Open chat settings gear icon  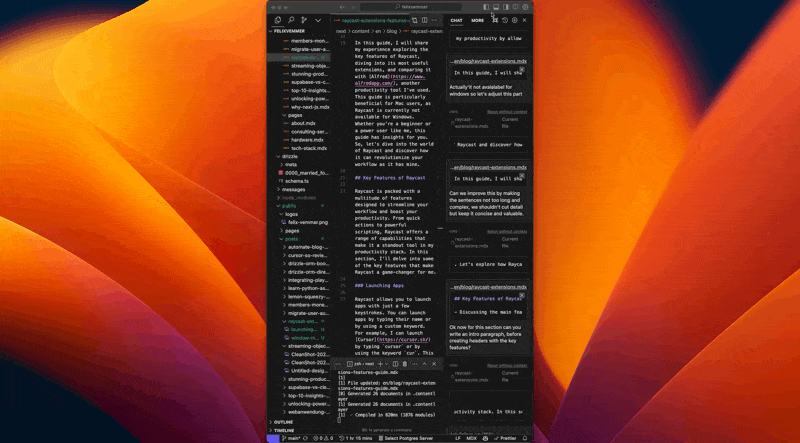515,20
